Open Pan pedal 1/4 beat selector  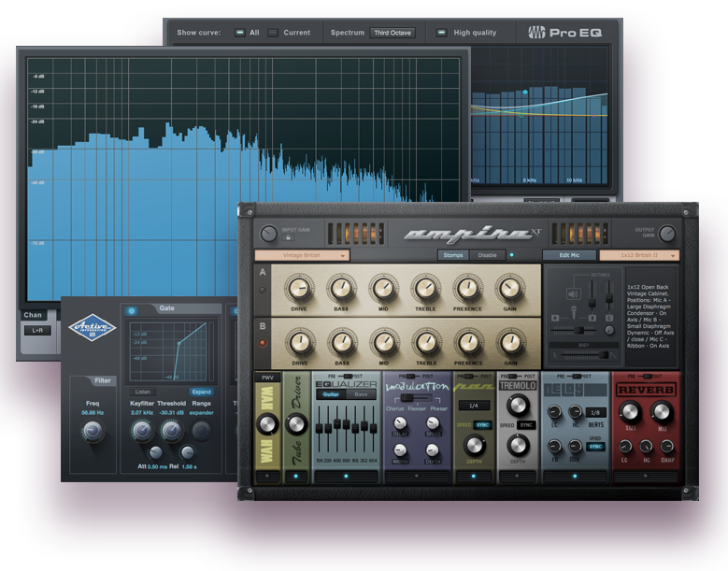pos(474,406)
